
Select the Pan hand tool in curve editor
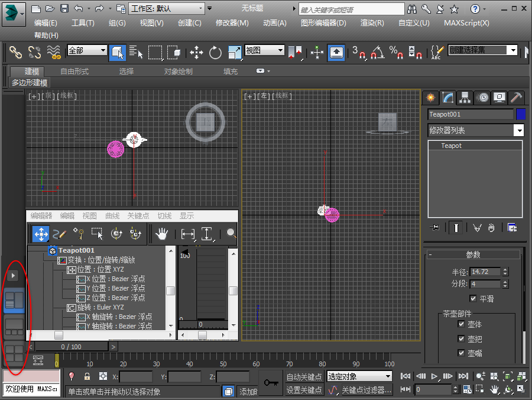(161, 234)
